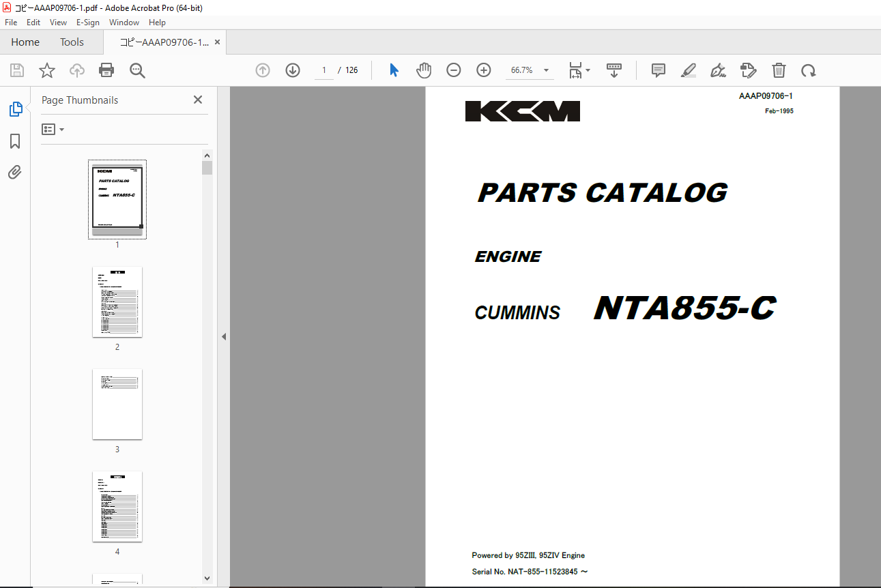Click the Save file icon
The image size is (881, 588).
click(x=17, y=70)
